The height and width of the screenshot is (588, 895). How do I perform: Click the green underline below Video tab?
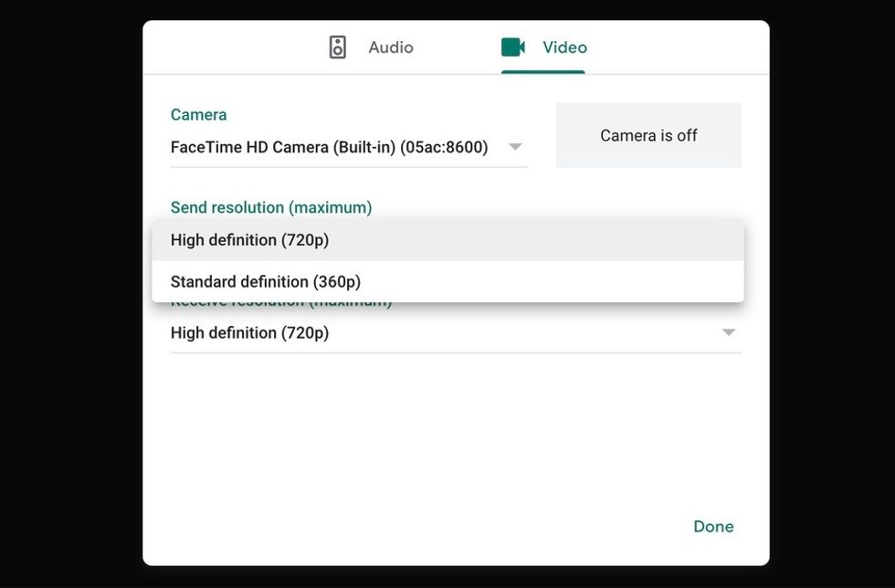542,71
